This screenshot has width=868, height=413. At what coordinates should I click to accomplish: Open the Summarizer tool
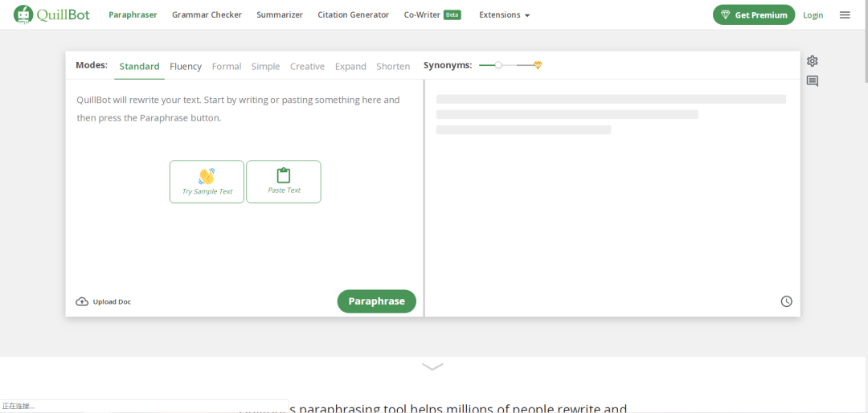pos(280,15)
